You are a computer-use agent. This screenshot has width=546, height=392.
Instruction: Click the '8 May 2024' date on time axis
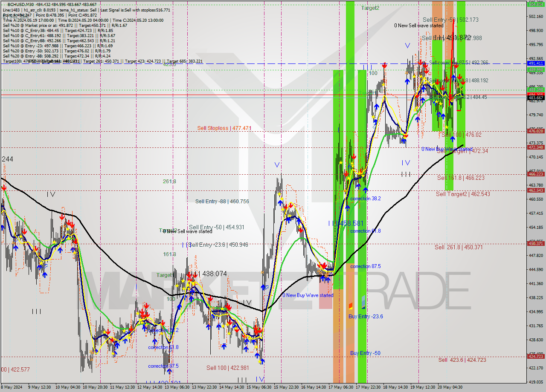(x=12, y=387)
